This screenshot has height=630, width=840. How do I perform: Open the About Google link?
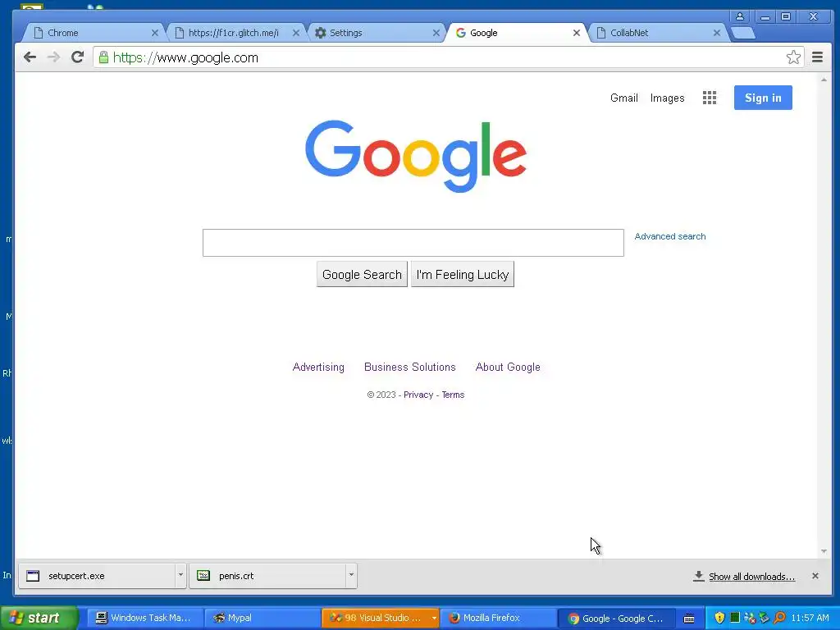point(508,367)
